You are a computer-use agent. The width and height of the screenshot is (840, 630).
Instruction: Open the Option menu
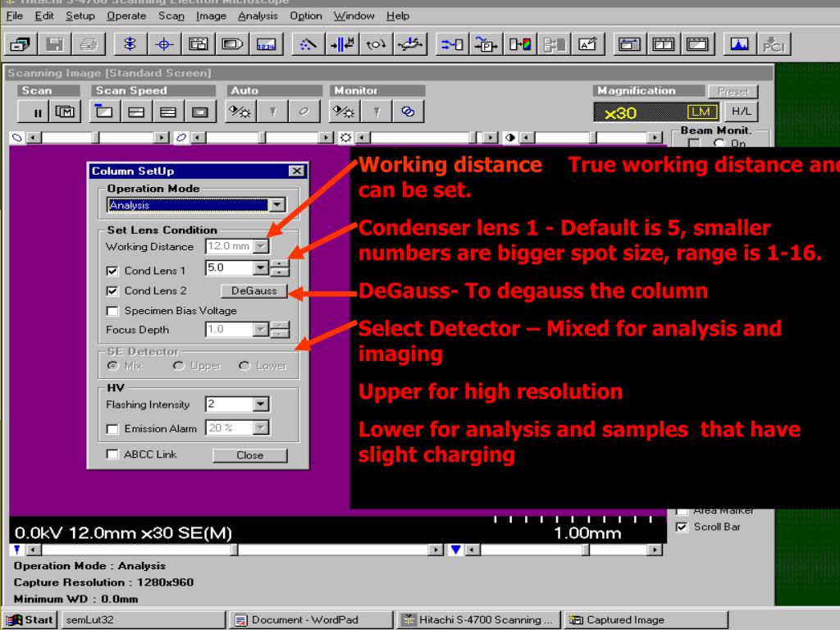pyautogui.click(x=306, y=16)
